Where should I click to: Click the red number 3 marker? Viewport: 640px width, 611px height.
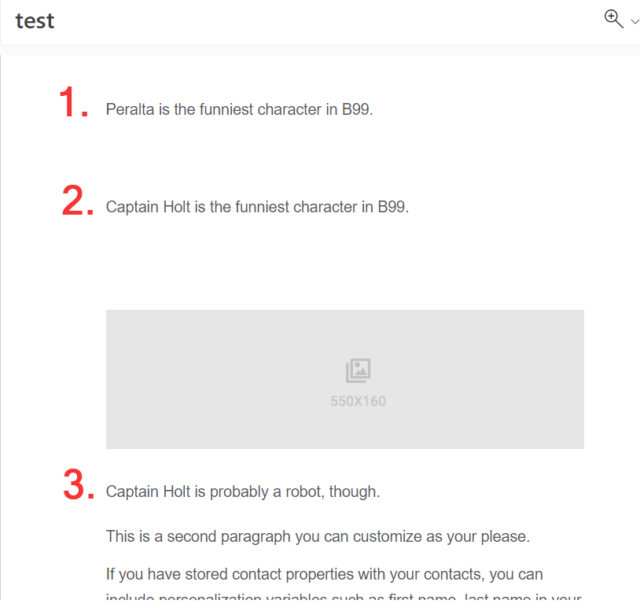pyautogui.click(x=78, y=485)
